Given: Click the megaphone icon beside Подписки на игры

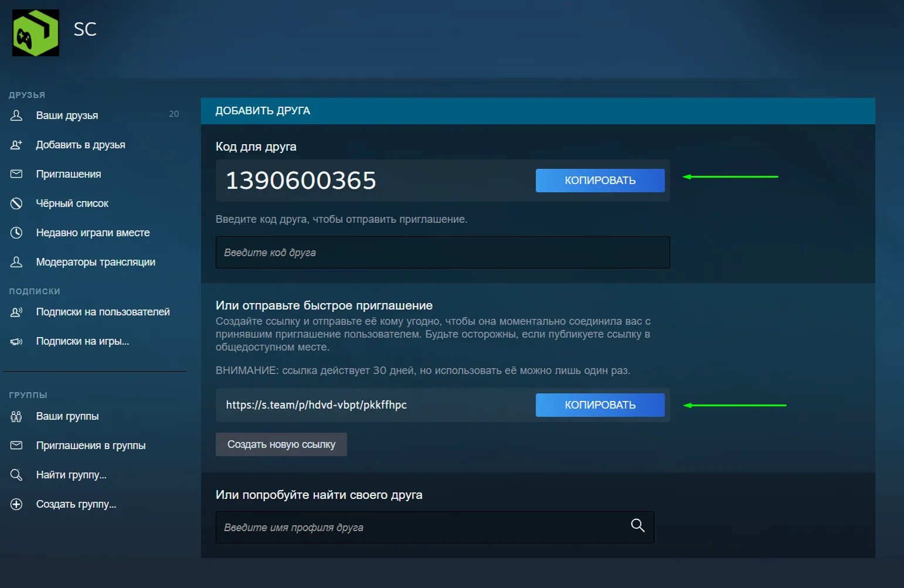Looking at the screenshot, I should 16,341.
